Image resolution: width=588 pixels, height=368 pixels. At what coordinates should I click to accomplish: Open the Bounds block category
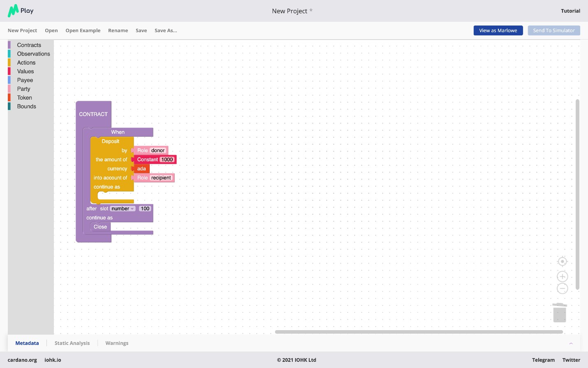[x=27, y=106]
